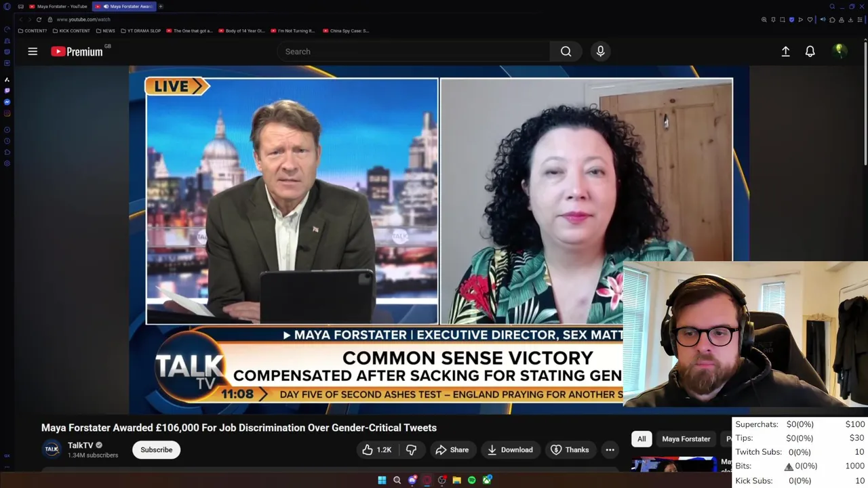Dislike the video with thumbs-down

point(411,449)
